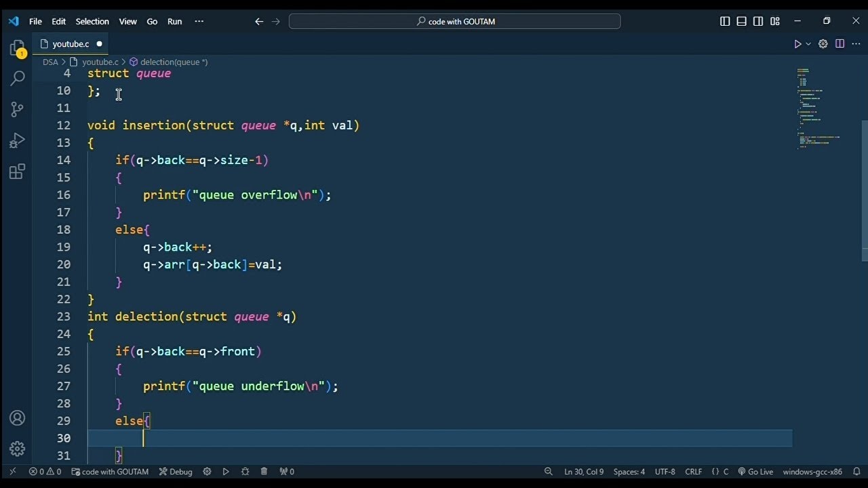The width and height of the screenshot is (868, 488).
Task: Open status bar gear build icon
Action: tap(208, 472)
